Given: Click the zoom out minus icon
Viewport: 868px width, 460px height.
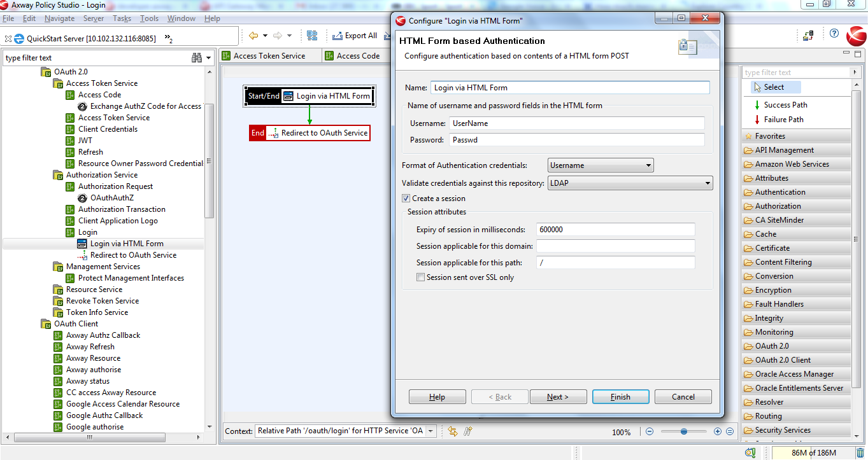Looking at the screenshot, I should tap(650, 431).
